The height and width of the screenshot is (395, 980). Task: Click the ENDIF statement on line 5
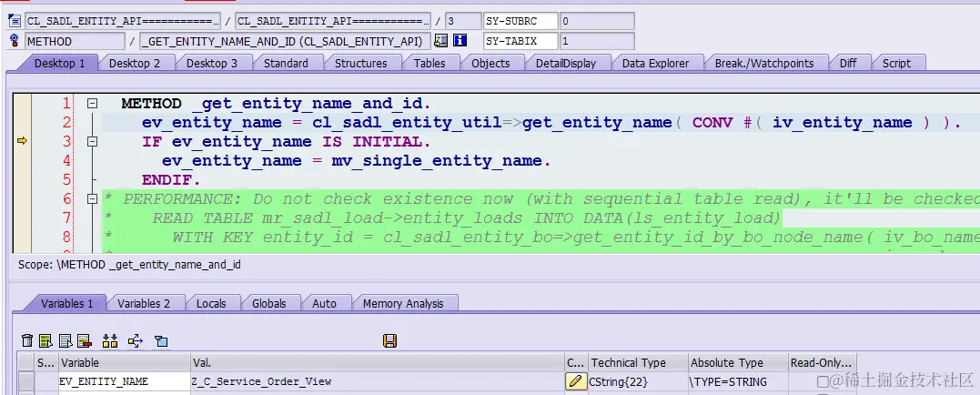click(171, 180)
